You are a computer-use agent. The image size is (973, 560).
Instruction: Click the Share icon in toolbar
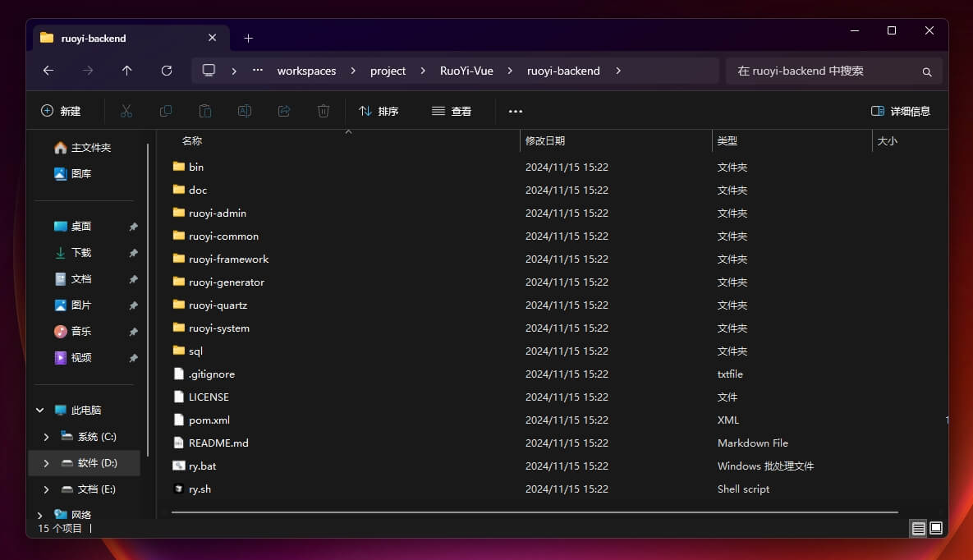[x=283, y=111]
